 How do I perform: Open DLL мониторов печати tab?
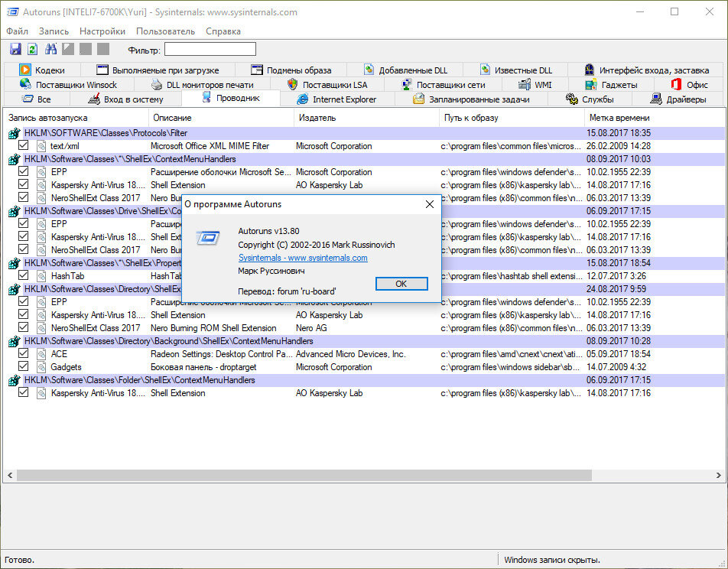tap(203, 85)
